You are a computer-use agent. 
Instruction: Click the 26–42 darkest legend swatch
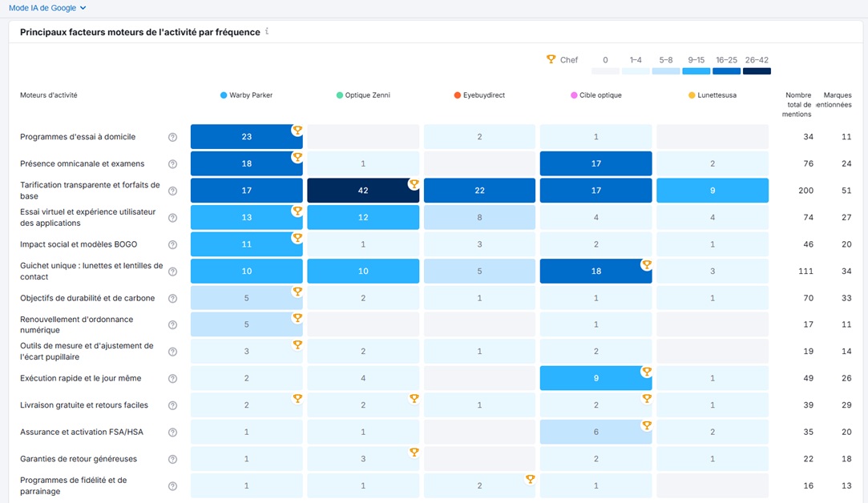click(x=757, y=71)
